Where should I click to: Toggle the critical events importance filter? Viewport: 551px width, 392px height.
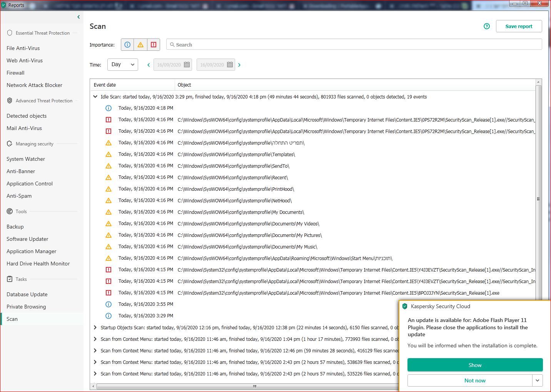(154, 45)
